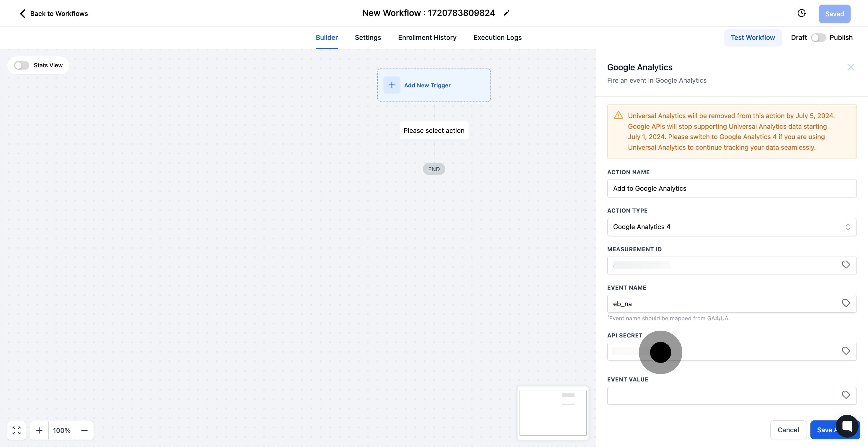Click the tag icon in Event Name field
This screenshot has height=447, width=868.
846,303
